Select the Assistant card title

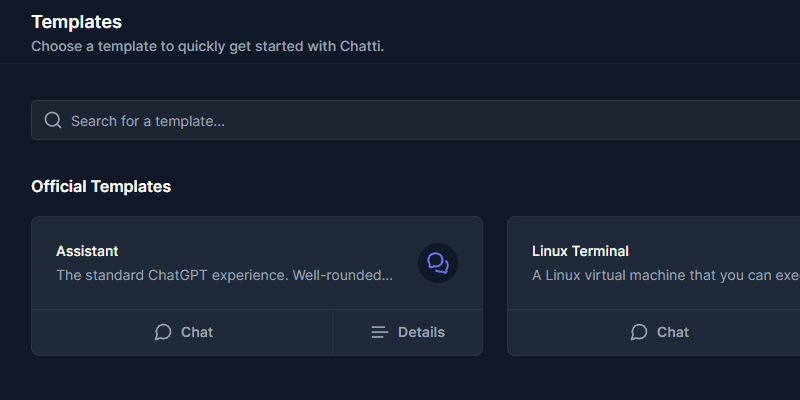87,251
